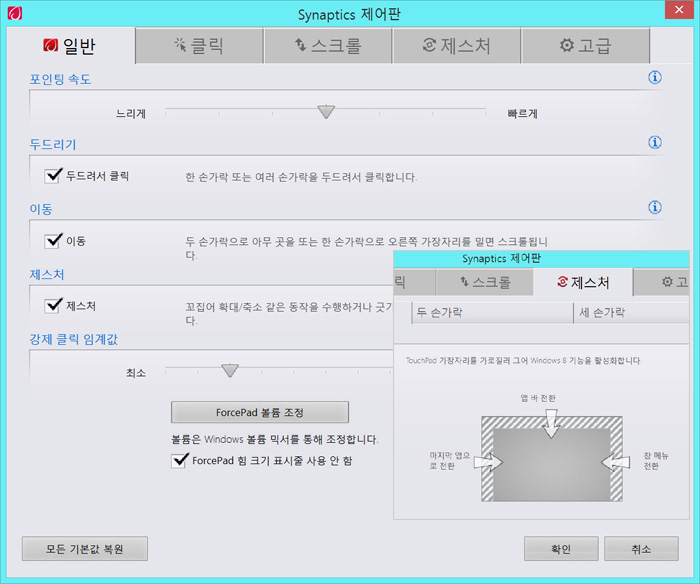Toggle the 이동 checkbox
Screen dimensions: 700x584
coord(53,241)
